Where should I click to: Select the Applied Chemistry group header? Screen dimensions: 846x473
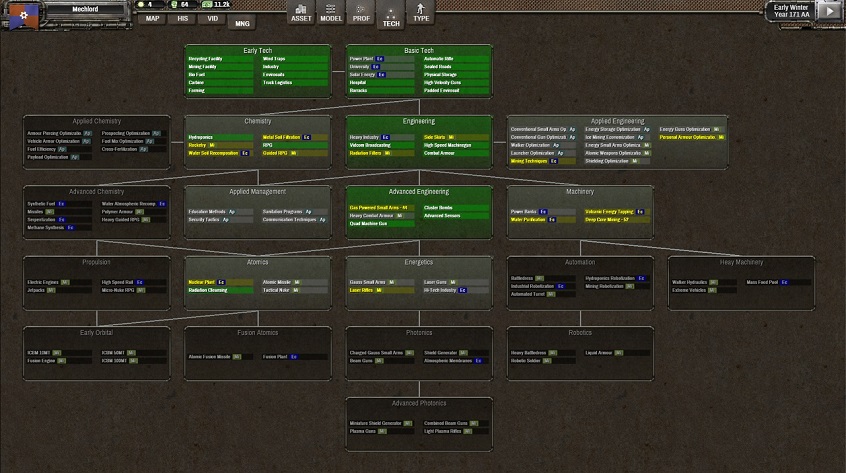pyautogui.click(x=97, y=121)
